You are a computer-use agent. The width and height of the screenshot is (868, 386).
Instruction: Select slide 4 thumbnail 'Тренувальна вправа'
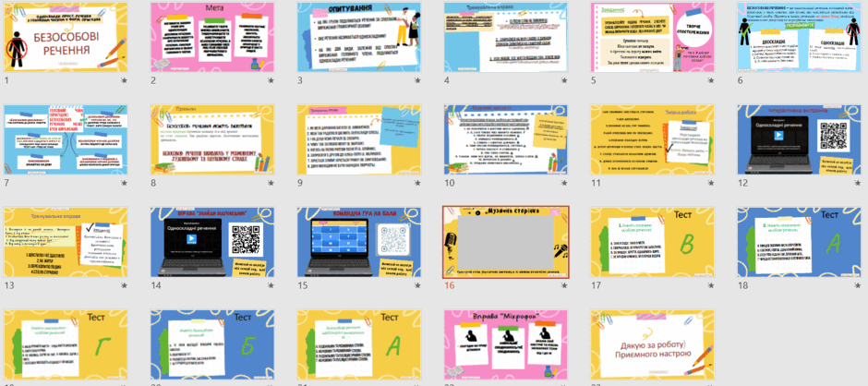tap(506, 37)
